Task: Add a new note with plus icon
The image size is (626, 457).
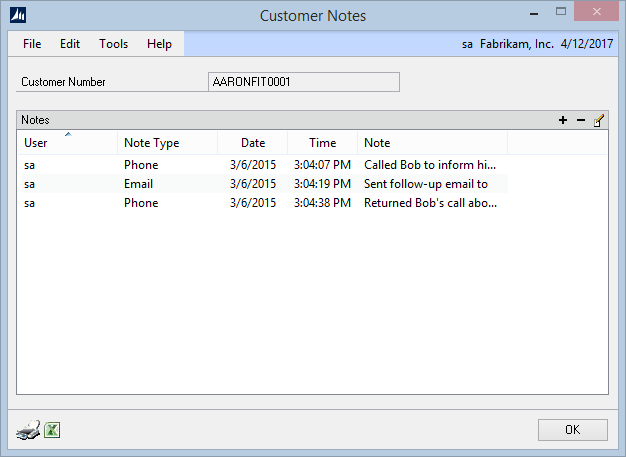Action: point(563,120)
